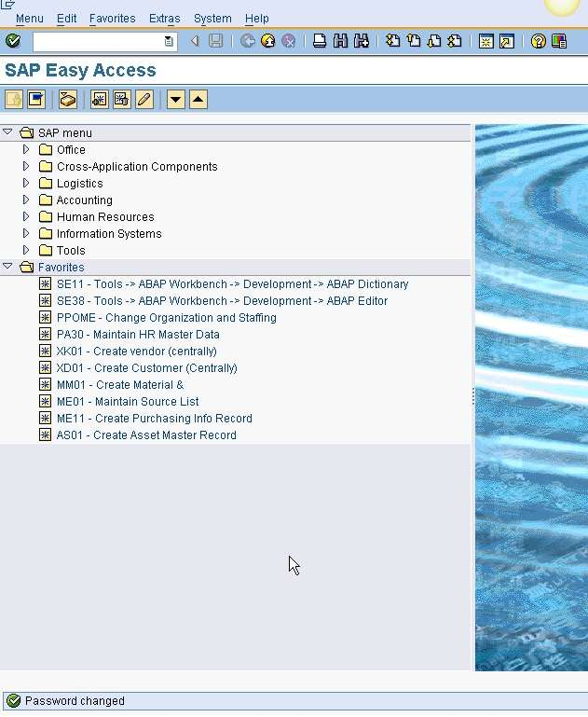Viewport: 588px width, 717px height.
Task: Click the Previous Page icon
Action: point(414,41)
